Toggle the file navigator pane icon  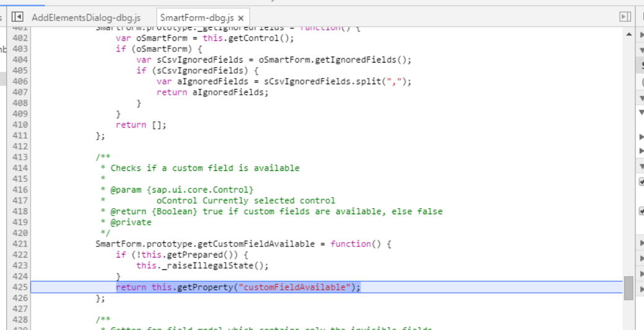(x=17, y=17)
